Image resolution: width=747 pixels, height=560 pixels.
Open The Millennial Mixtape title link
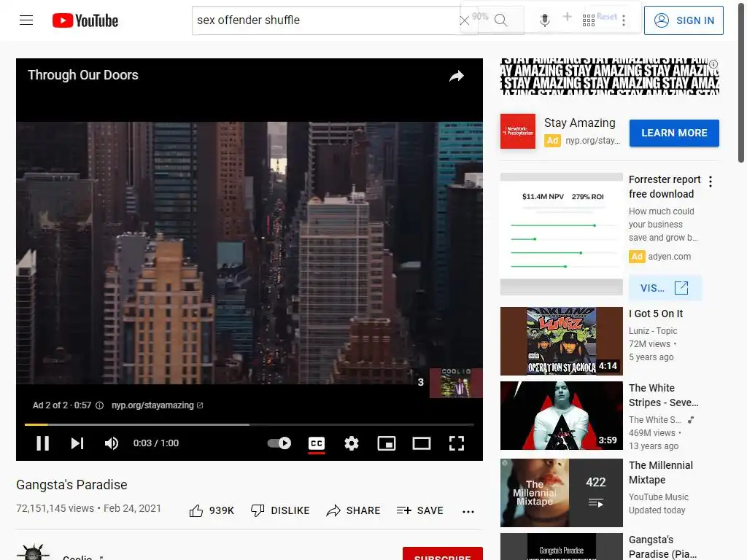click(x=661, y=472)
